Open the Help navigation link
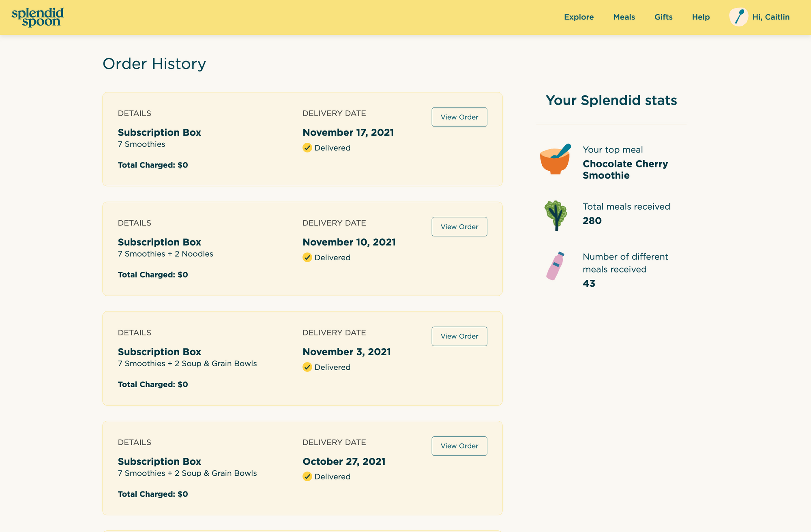The width and height of the screenshot is (811, 532). click(701, 17)
